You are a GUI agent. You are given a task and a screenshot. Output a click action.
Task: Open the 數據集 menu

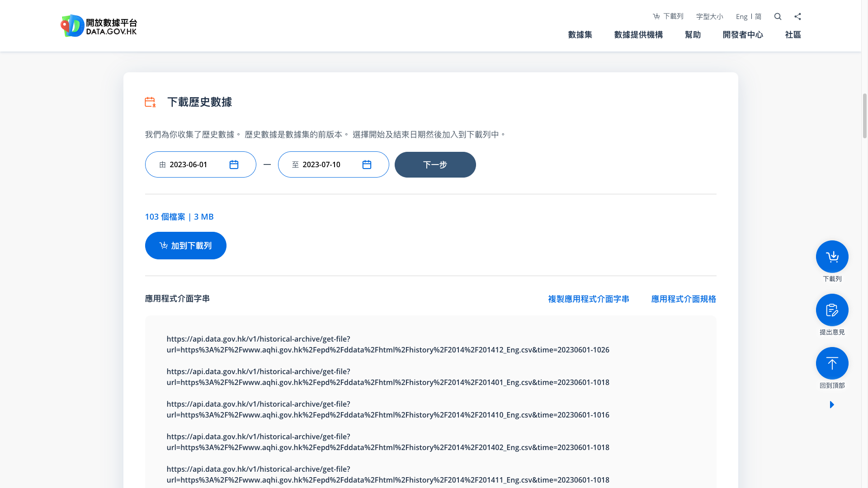coord(580,35)
